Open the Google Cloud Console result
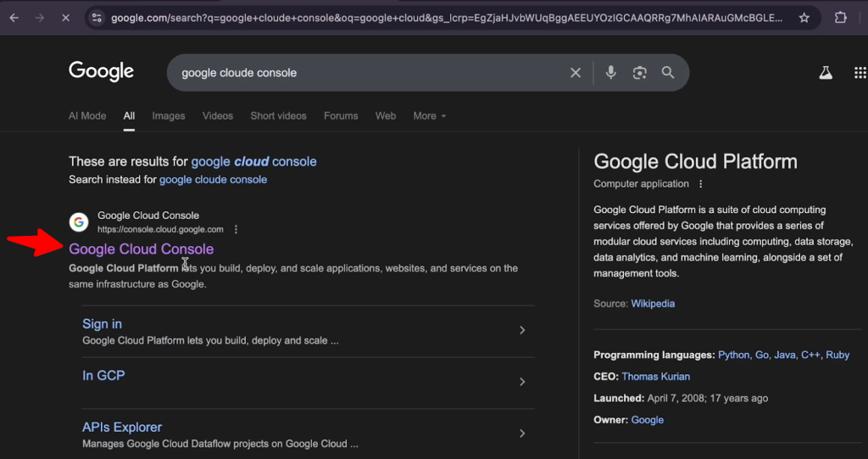Screen dimensions: 868x459 (141, 249)
